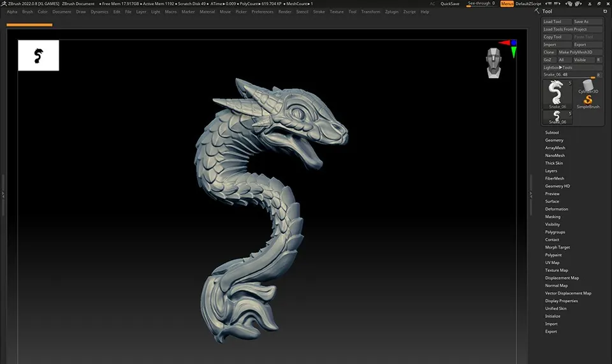Open the Transform menu

coord(370,11)
